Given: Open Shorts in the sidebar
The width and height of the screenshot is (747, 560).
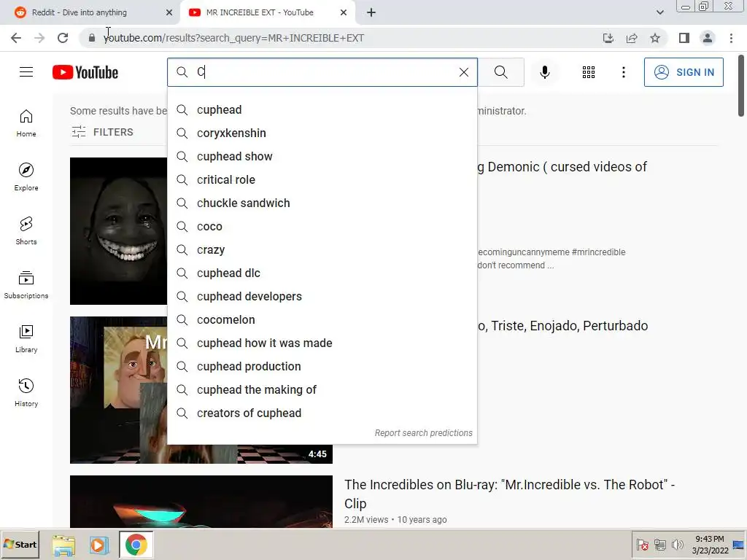Looking at the screenshot, I should tap(26, 231).
